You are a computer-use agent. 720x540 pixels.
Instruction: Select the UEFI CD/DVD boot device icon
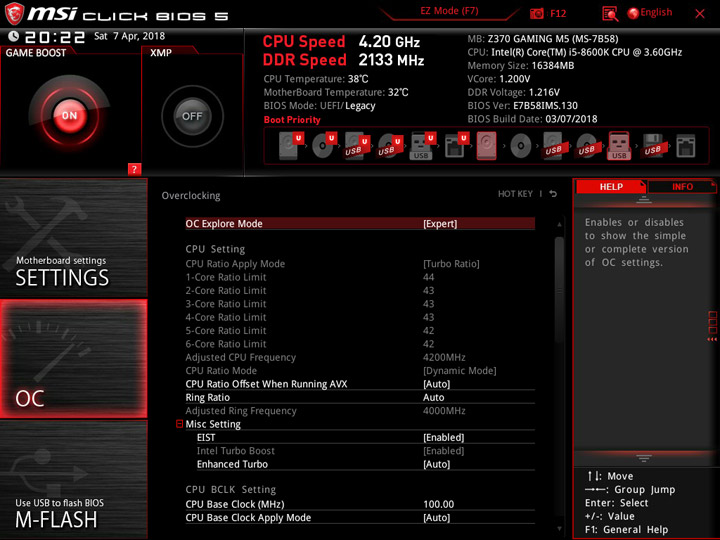(324, 146)
